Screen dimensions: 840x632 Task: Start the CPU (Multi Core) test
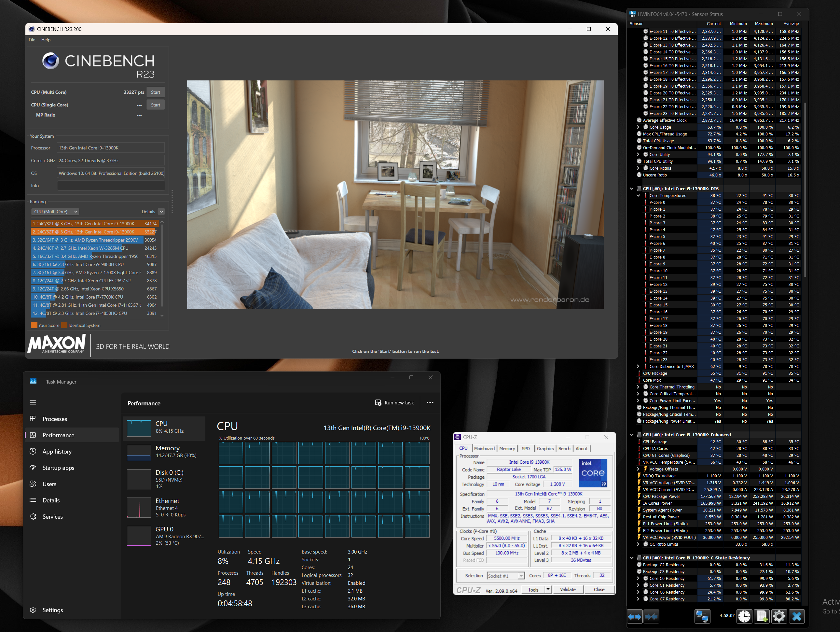[156, 92]
